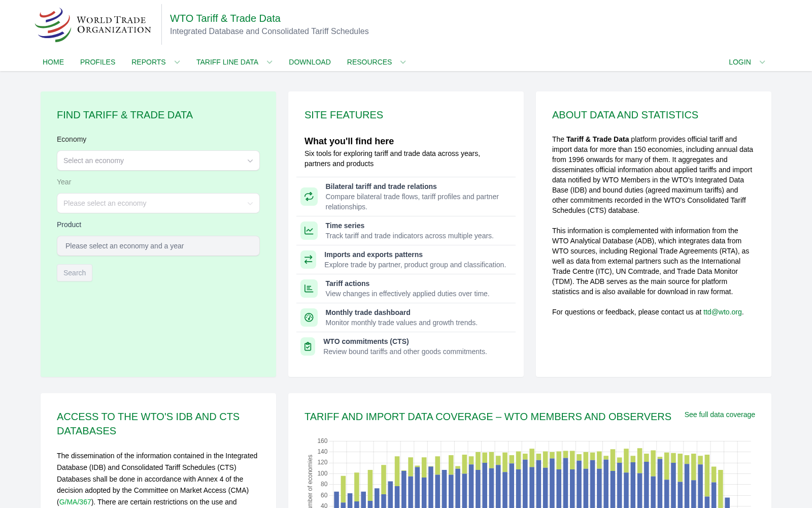
Task: Click the Tariff and Import Data Coverage heading
Action: tap(488, 417)
